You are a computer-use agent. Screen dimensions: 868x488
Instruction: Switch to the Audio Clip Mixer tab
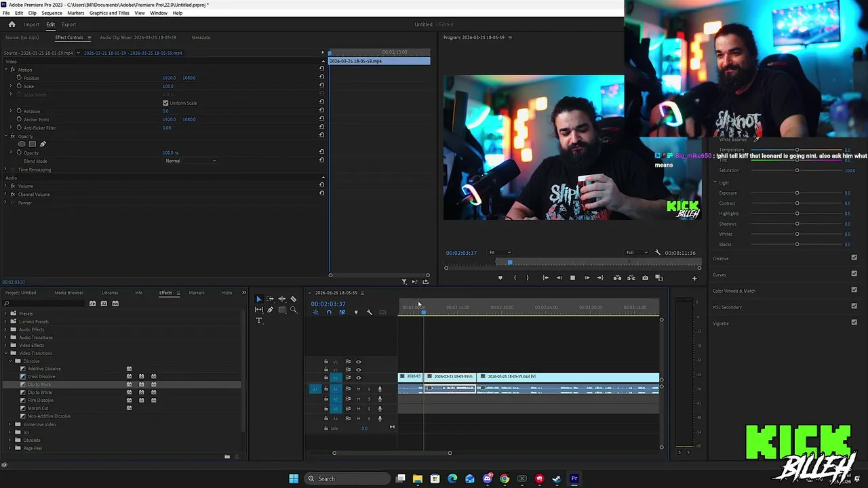pos(138,37)
